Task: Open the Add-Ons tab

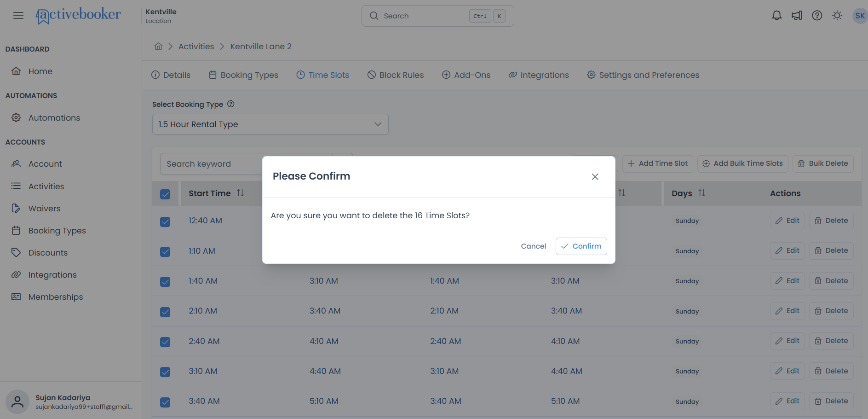Action: 466,75
